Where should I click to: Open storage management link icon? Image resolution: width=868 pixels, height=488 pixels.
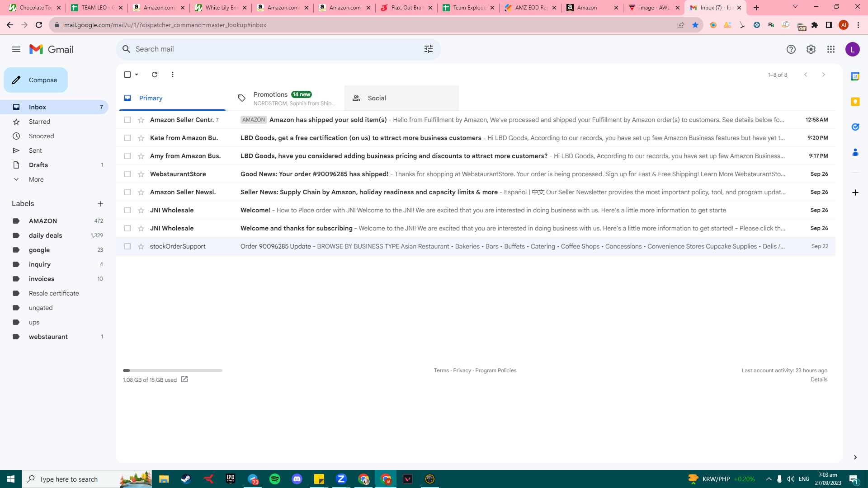(184, 380)
